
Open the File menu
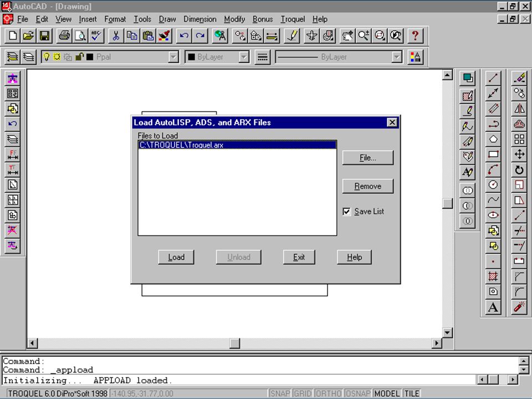(x=22, y=19)
